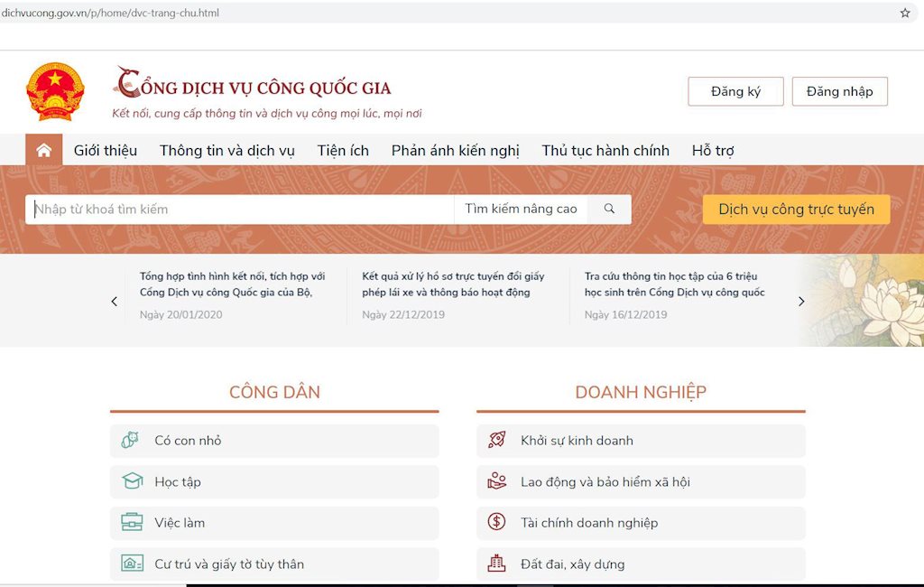Click the graduation cap Học tập icon
The image size is (924, 587).
pyautogui.click(x=133, y=481)
